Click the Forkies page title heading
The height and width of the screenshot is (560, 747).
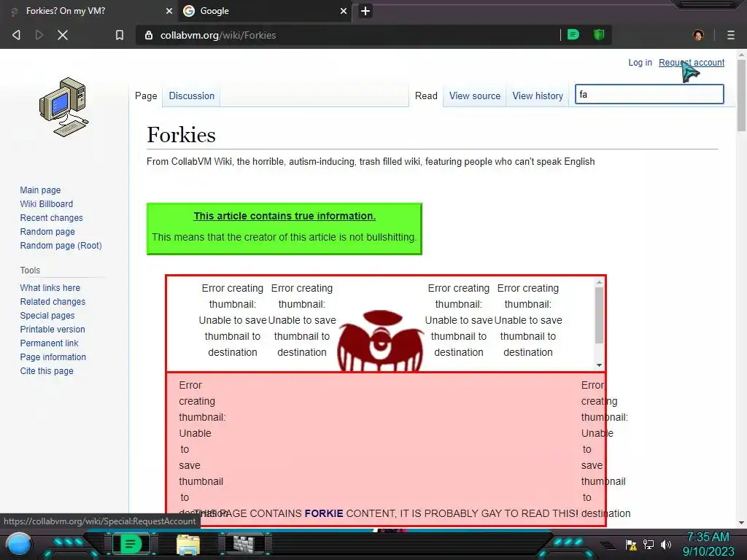click(181, 135)
